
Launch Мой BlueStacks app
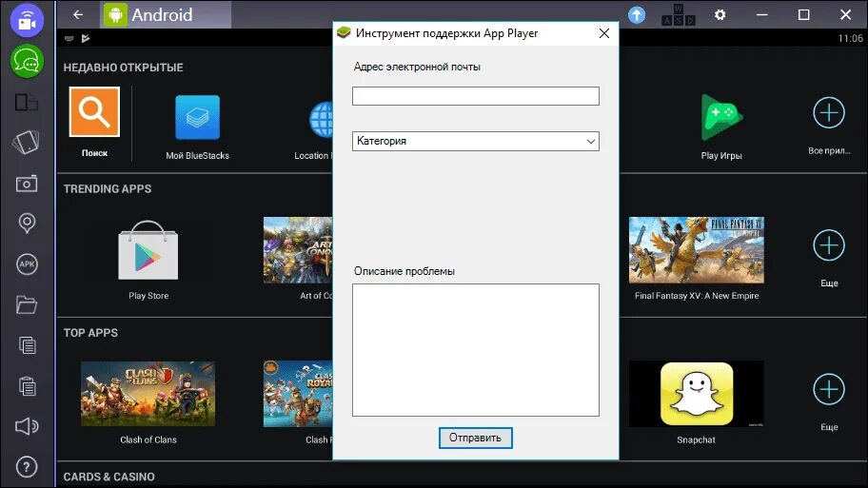198,117
